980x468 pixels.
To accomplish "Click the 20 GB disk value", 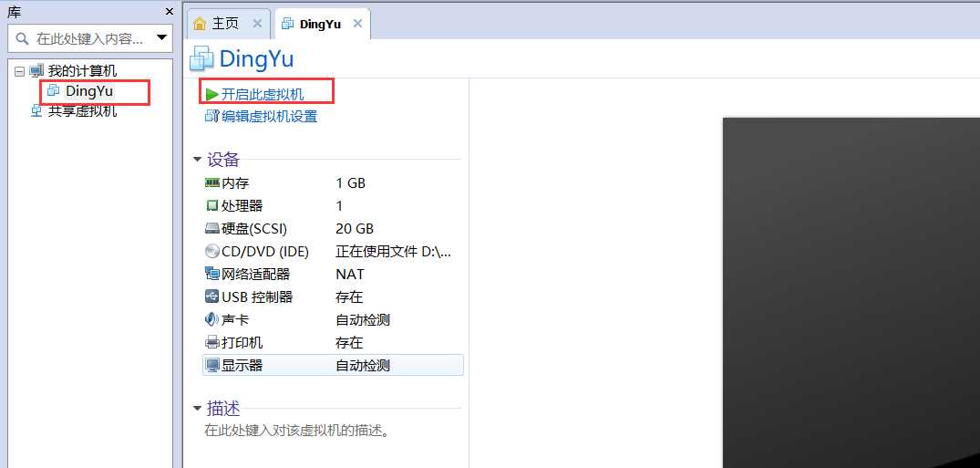I will (x=355, y=228).
